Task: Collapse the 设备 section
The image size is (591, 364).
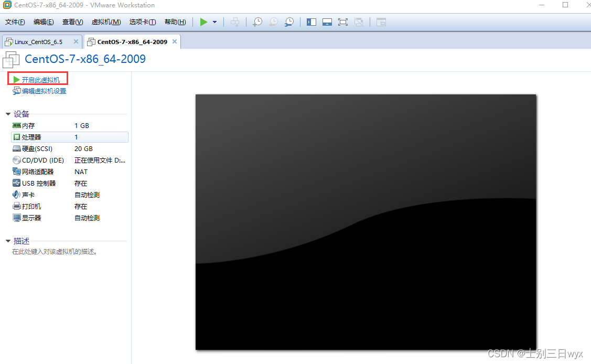Action: [x=8, y=114]
